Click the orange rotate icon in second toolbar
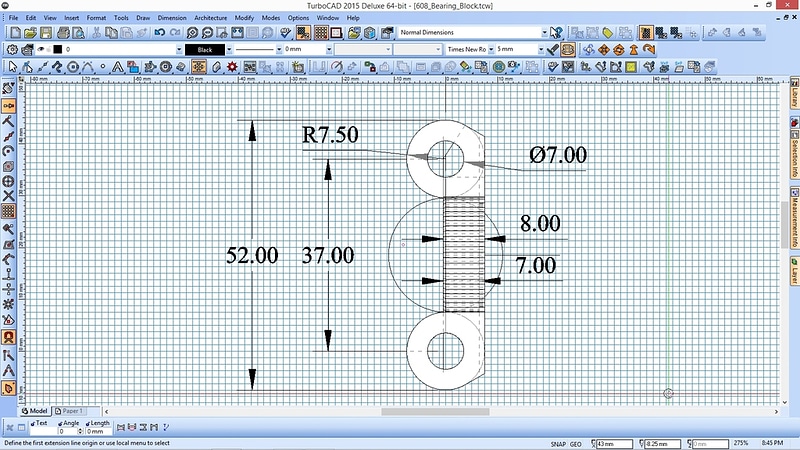Image resolution: width=800 pixels, height=450 pixels. [x=619, y=49]
